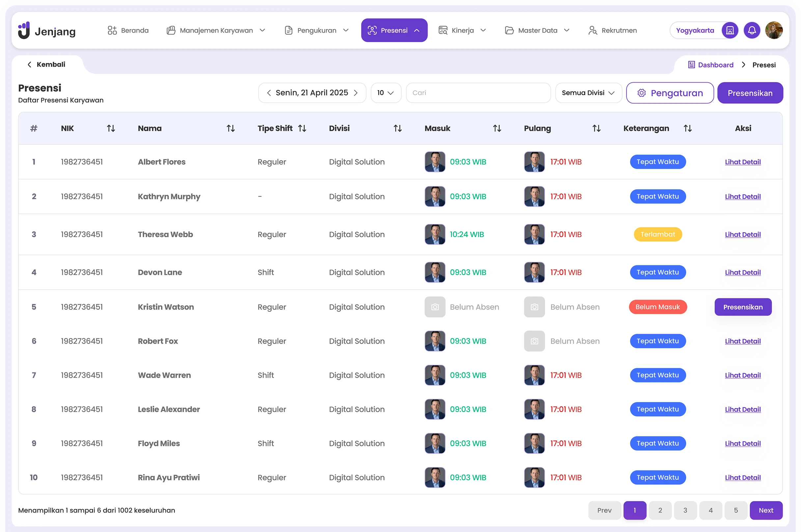Sort table by NIK column arrows
The height and width of the screenshot is (532, 801).
click(111, 128)
